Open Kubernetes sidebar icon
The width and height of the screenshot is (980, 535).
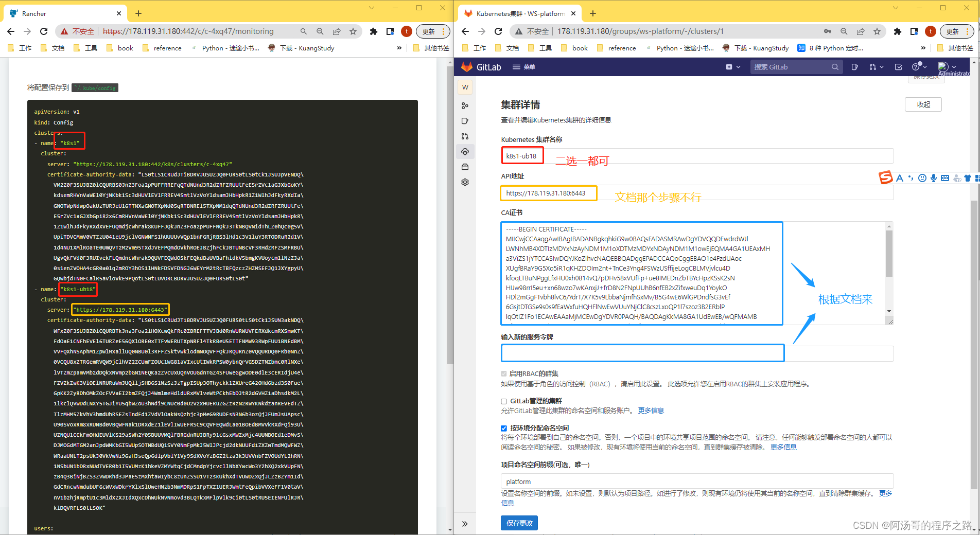465,152
